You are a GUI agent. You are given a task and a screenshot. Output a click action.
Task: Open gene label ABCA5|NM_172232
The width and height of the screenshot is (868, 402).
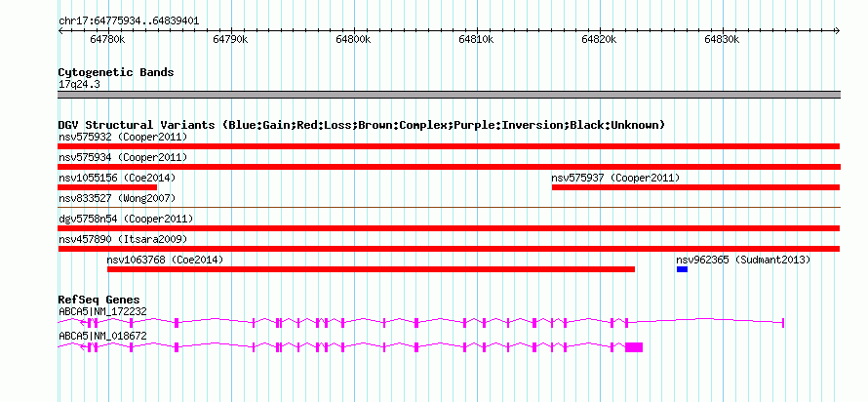click(x=103, y=311)
